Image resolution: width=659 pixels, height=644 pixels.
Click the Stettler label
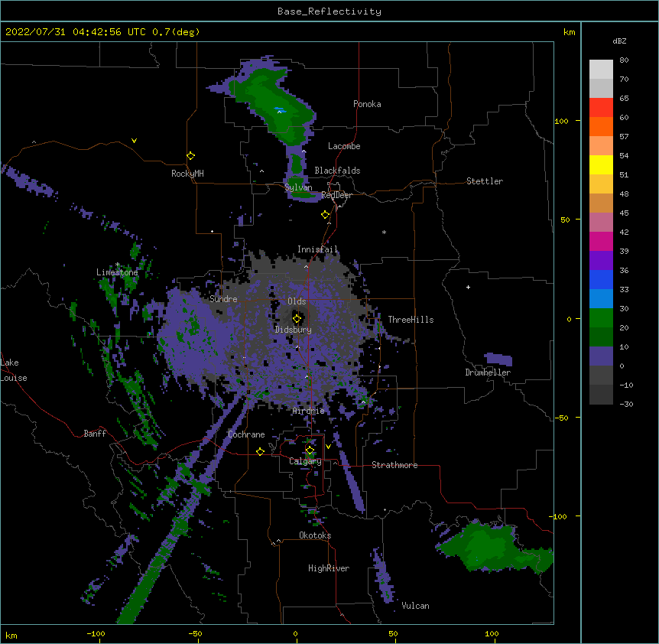tap(485, 181)
